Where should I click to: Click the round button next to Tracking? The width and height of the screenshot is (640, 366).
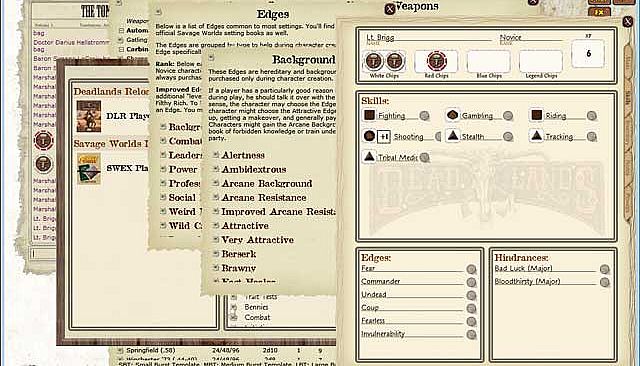(x=591, y=137)
